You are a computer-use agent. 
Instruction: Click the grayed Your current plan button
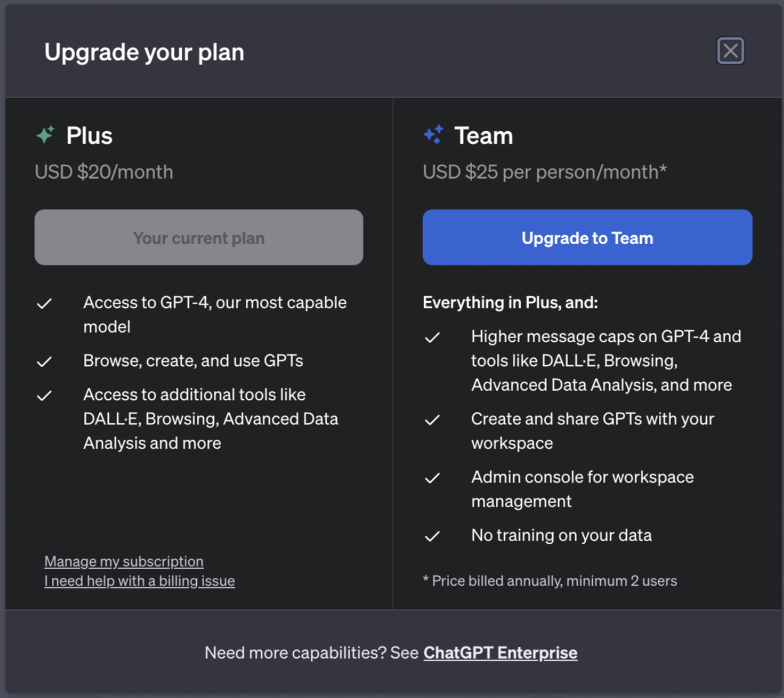coord(199,237)
